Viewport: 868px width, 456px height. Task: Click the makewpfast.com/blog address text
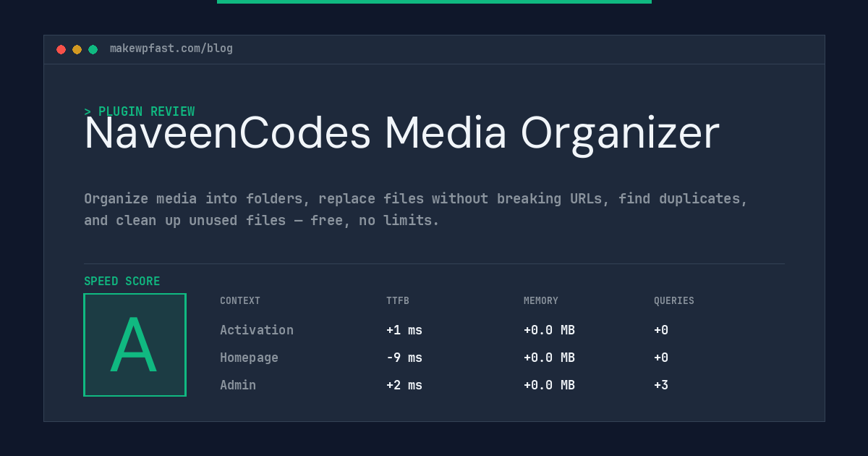tap(171, 48)
